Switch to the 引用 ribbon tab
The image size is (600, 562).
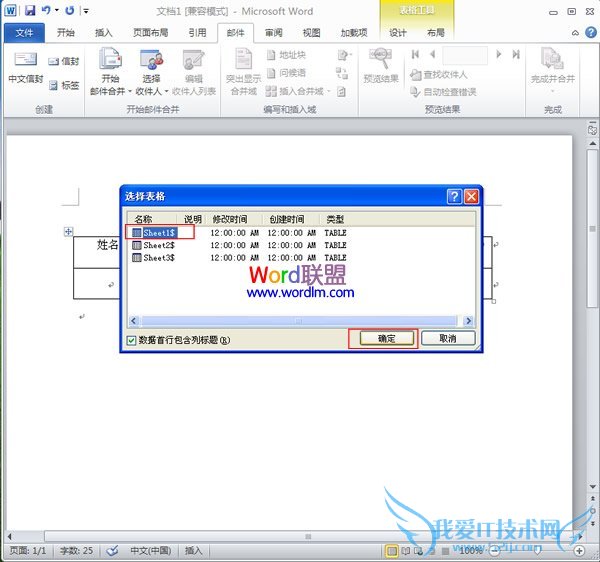pos(197,33)
